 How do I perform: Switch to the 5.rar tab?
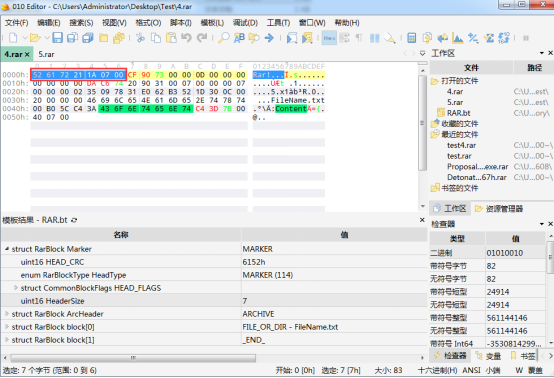tap(46, 54)
